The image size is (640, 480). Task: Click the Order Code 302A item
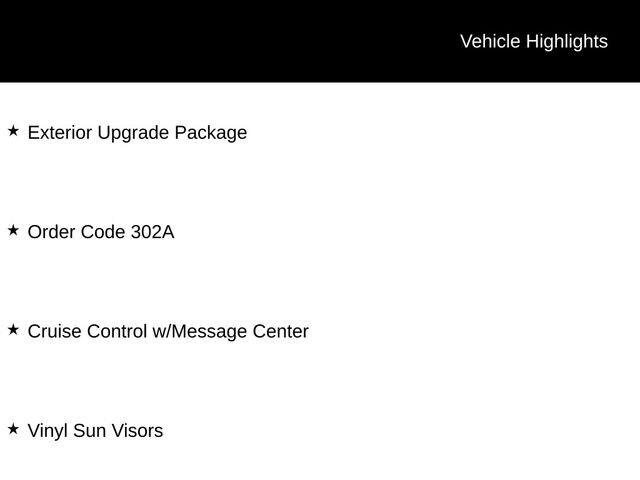(100, 232)
